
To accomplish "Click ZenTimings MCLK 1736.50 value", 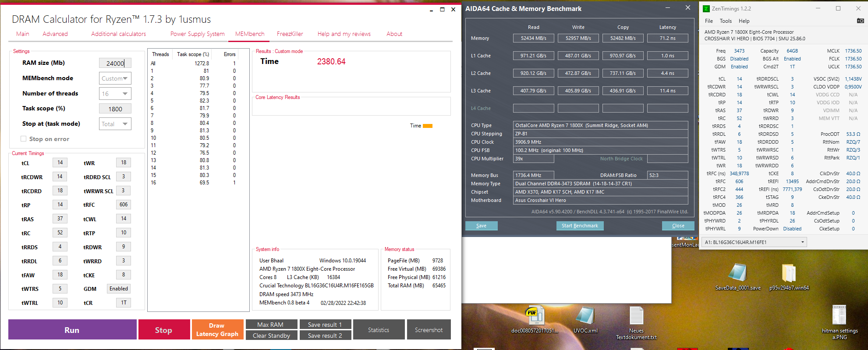I will pos(853,51).
